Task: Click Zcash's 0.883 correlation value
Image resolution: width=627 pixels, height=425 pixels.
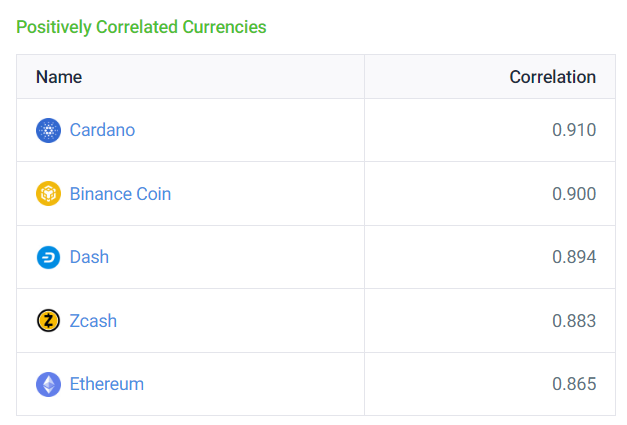Action: pos(574,321)
